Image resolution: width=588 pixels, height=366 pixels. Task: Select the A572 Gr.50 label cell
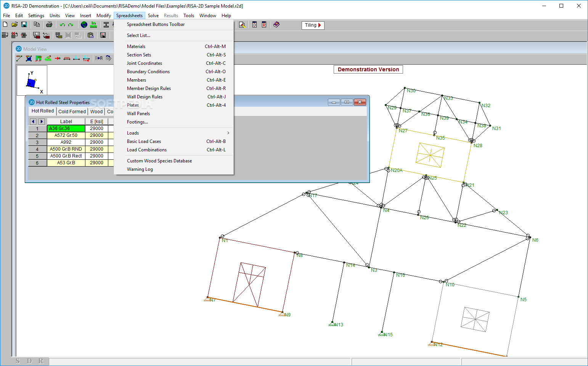tap(66, 135)
